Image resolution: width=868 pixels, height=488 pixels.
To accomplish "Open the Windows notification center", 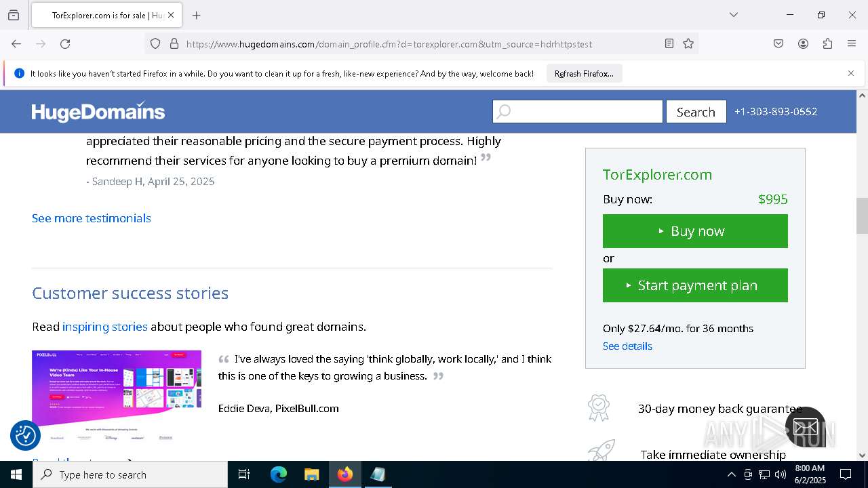I will (x=846, y=474).
